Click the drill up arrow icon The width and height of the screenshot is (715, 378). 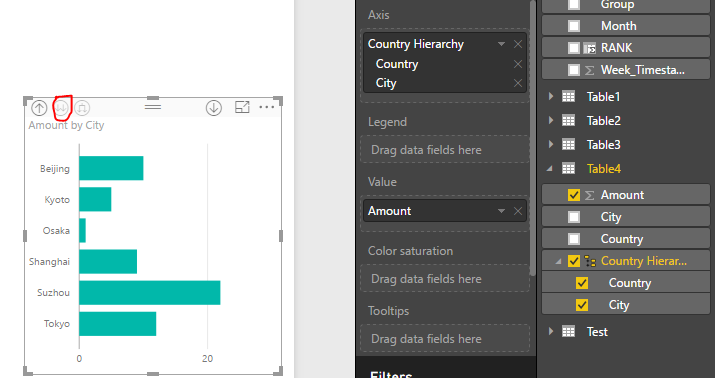tap(39, 108)
